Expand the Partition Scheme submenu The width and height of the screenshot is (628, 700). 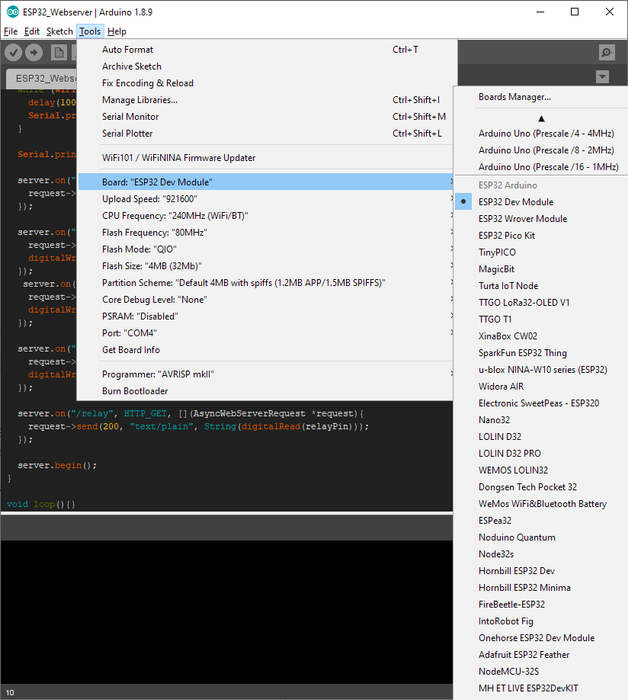coord(266,283)
